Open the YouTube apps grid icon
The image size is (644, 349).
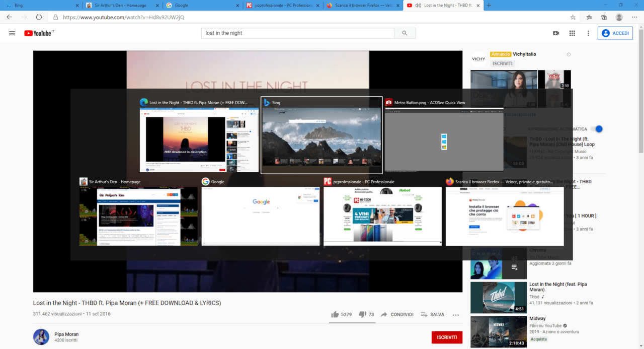coord(572,33)
